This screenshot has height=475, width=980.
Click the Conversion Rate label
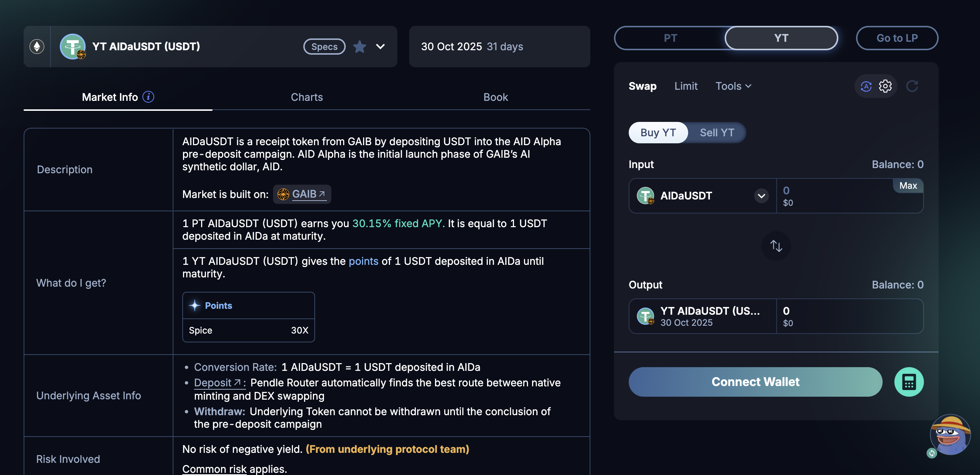pos(235,367)
